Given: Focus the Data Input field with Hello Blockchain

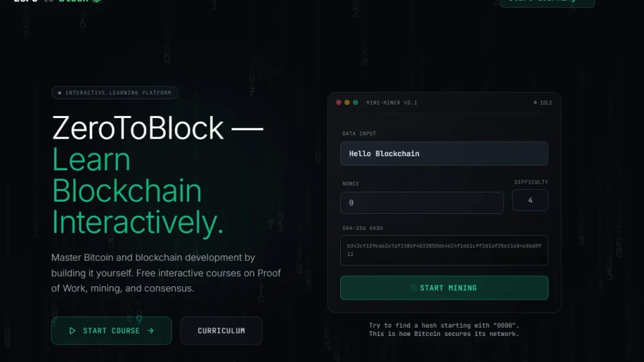Looking at the screenshot, I should pyautogui.click(x=444, y=154).
